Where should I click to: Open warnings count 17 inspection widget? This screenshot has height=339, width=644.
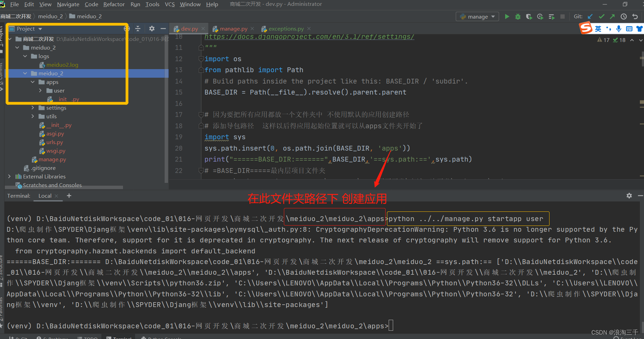(x=603, y=40)
